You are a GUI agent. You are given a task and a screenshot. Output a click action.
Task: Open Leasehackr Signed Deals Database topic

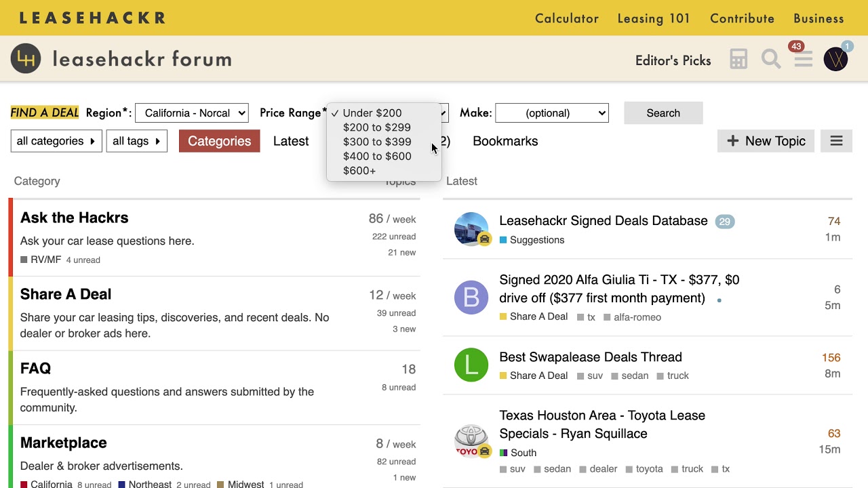[x=604, y=221]
